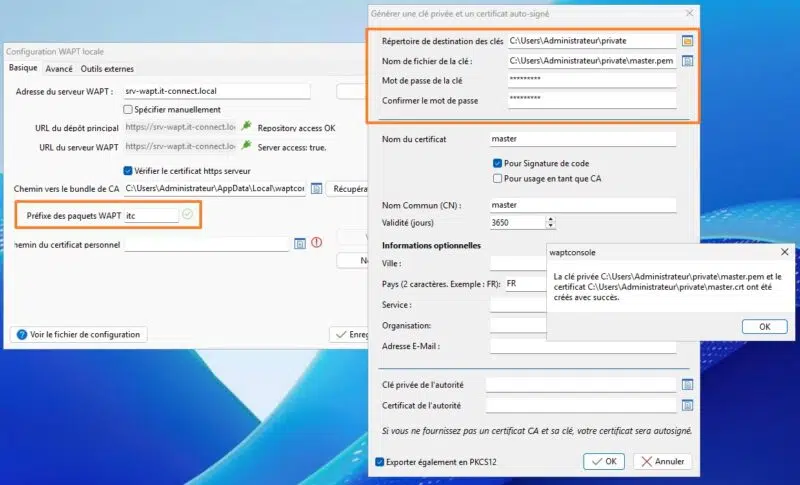This screenshot has height=485, width=800.
Task: Open the Avancé tab
Action: [59, 69]
